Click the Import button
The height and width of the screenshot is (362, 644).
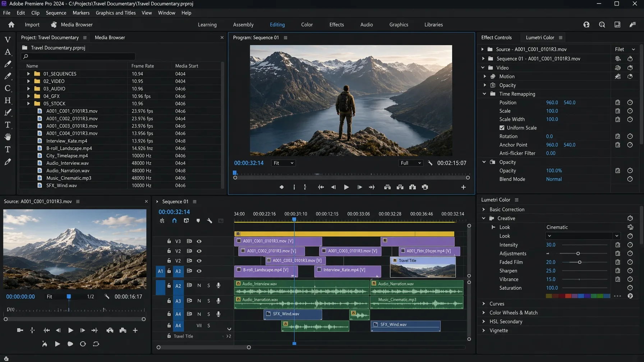pos(32,24)
